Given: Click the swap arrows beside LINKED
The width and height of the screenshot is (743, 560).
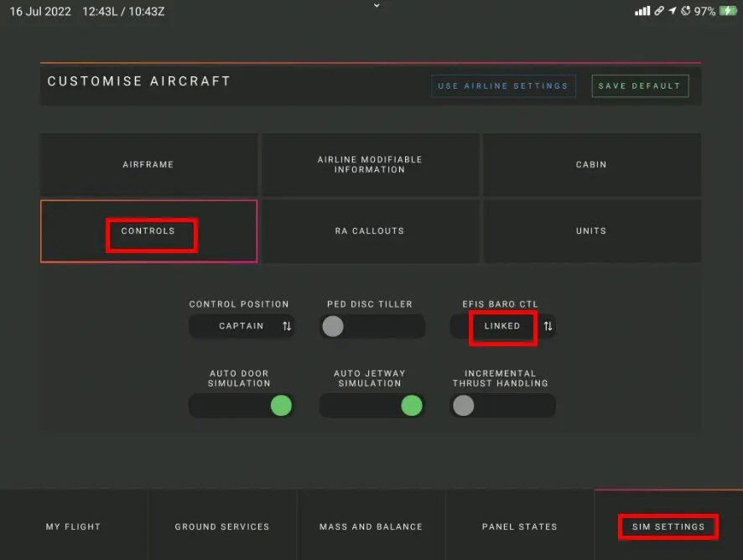Looking at the screenshot, I should tap(548, 326).
